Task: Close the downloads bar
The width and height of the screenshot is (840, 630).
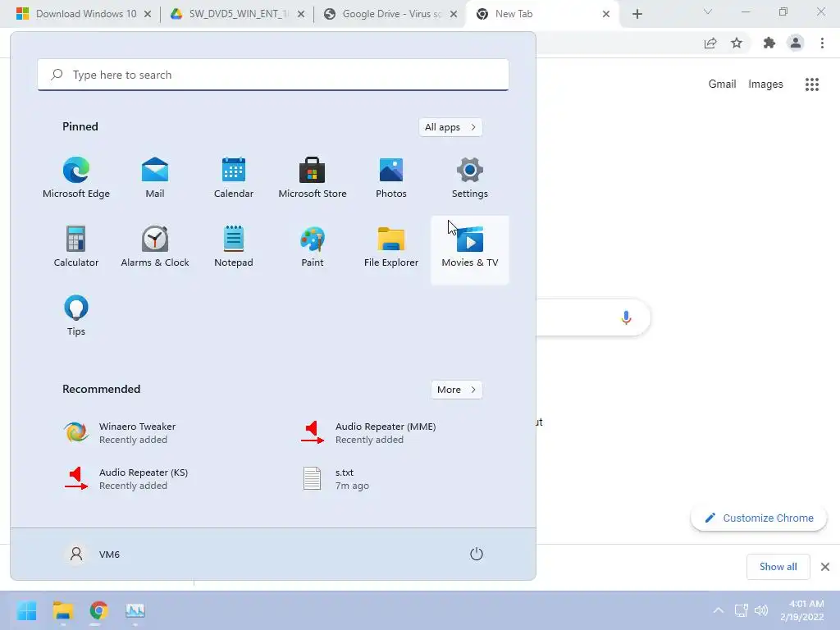Action: click(825, 567)
